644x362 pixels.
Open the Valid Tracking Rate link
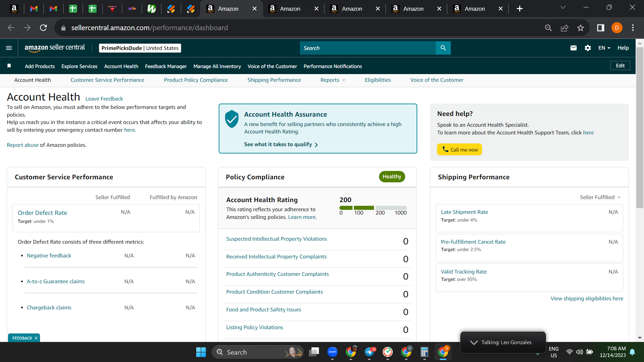coord(464,272)
